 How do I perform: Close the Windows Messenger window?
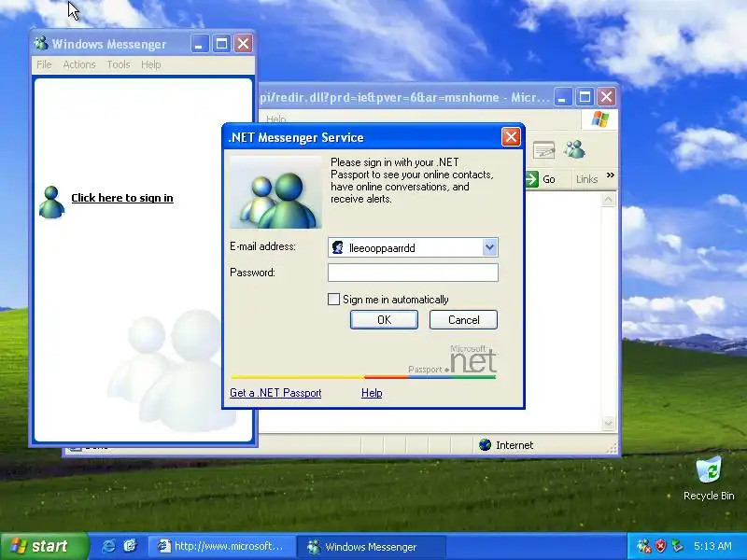coord(244,44)
